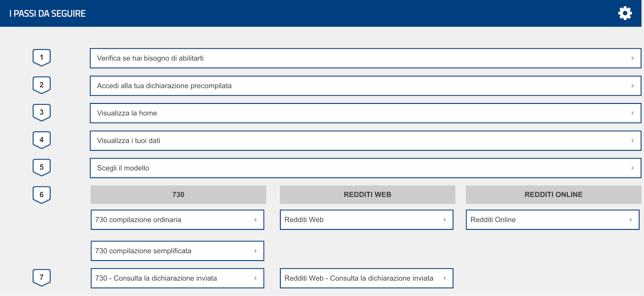Click the step 1 number badge
644x296 pixels.
pos(42,57)
